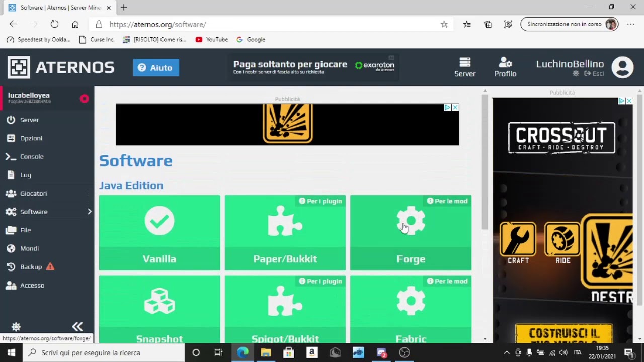The image size is (644, 362).
Task: Open Backup in the sidebar
Action: (x=31, y=267)
